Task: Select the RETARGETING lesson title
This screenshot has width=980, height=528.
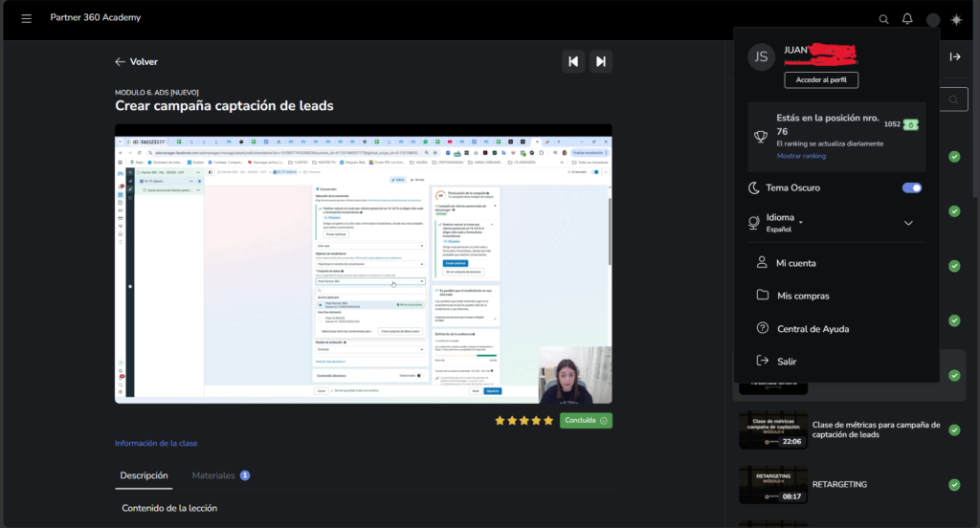Action: point(839,484)
